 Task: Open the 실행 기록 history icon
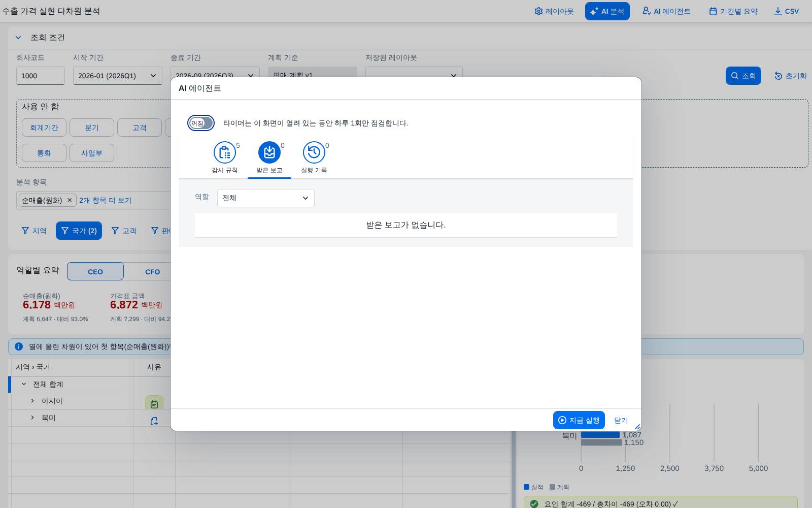coord(314,152)
